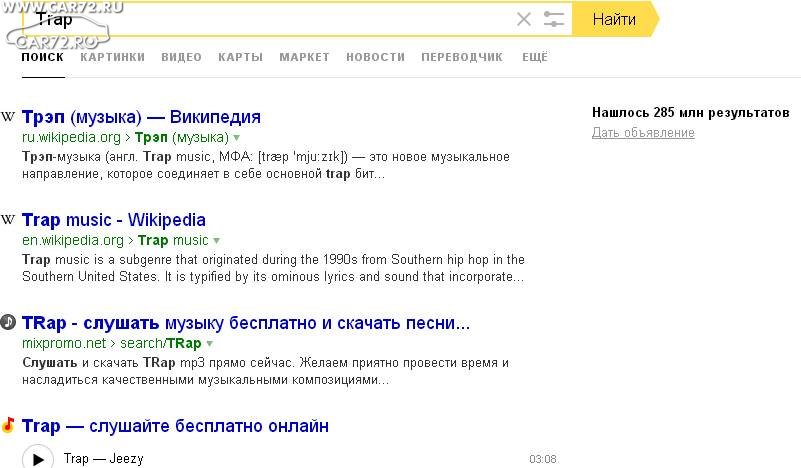Open TRap - слушать музыку бесплатно result
The height and width of the screenshot is (468, 801).
tap(246, 323)
